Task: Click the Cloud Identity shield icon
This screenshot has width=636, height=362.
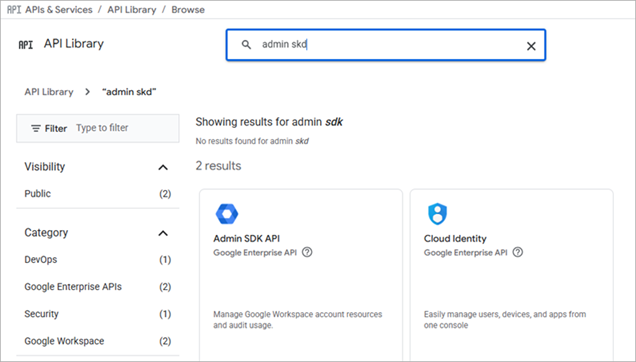Action: click(x=437, y=214)
